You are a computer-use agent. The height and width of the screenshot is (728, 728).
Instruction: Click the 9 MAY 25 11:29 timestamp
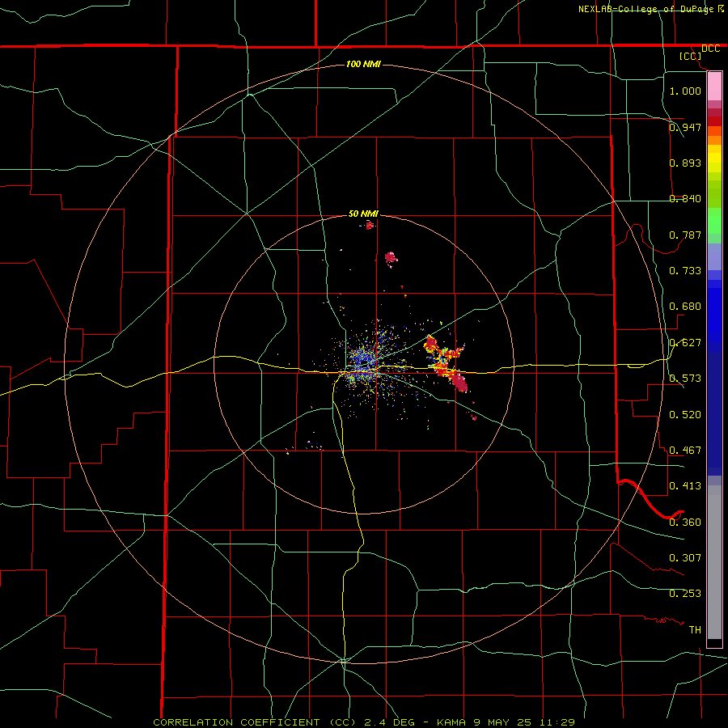524,722
